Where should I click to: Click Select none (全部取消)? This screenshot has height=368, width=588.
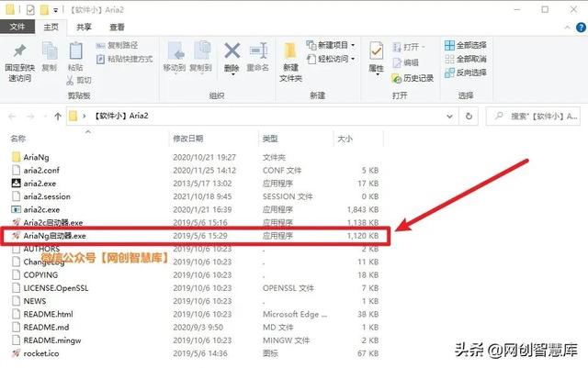point(466,59)
